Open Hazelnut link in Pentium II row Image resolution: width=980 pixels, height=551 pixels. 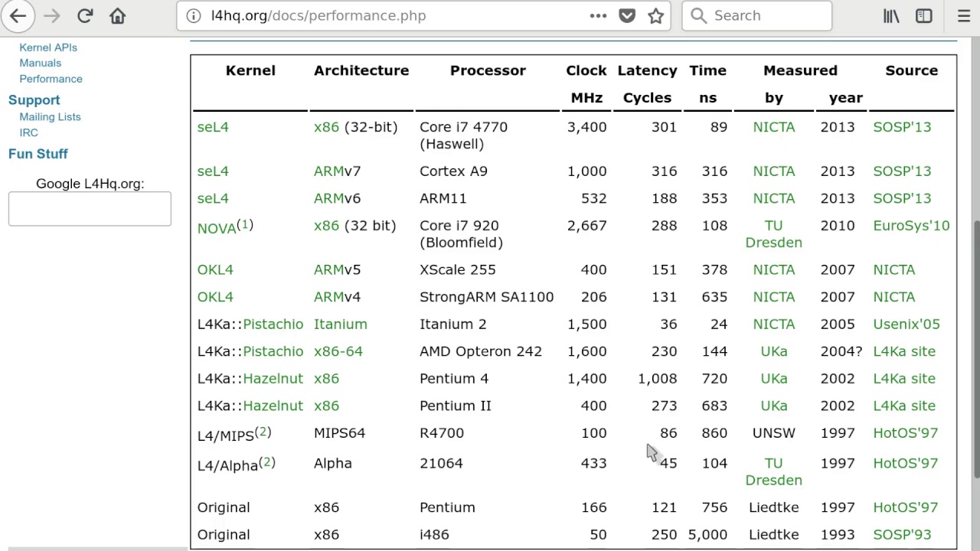(x=273, y=406)
